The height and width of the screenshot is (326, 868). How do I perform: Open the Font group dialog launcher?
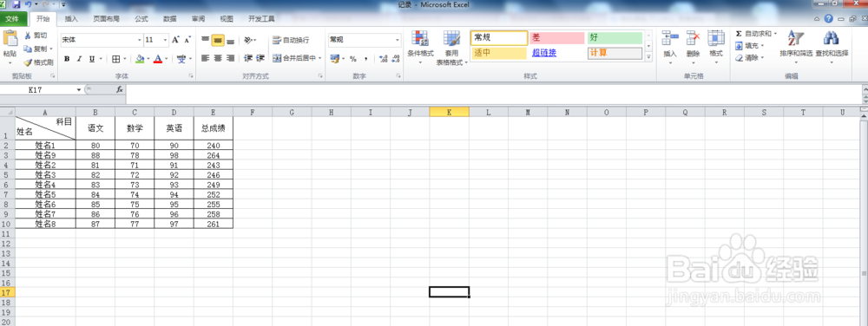[191, 76]
